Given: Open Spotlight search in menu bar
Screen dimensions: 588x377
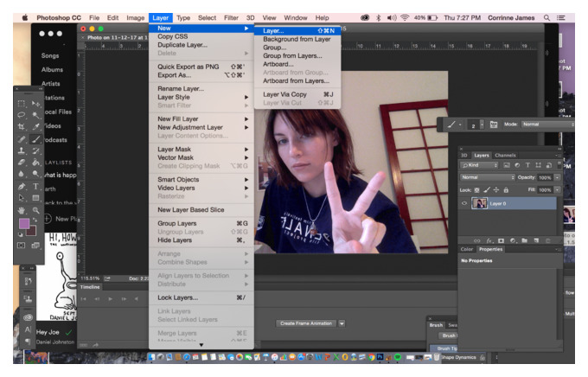Looking at the screenshot, I should tap(546, 17).
